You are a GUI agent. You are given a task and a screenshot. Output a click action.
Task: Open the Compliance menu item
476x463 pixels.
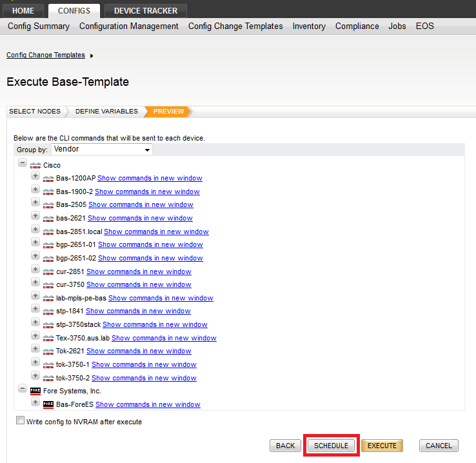tap(357, 26)
